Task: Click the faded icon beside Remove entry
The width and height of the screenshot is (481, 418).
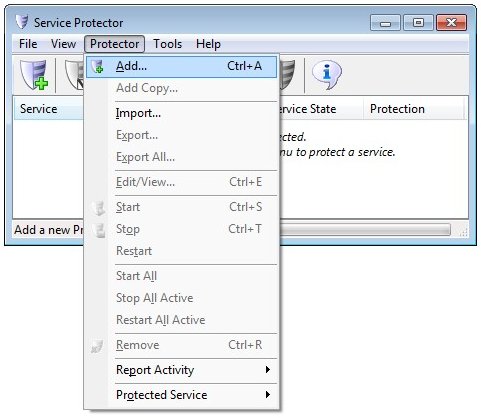Action: pos(97,345)
